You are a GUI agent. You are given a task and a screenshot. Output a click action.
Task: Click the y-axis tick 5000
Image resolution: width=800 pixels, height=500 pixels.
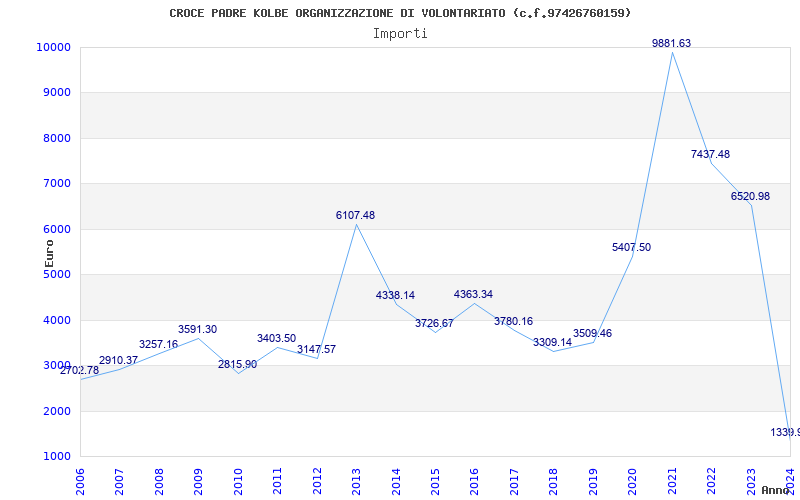pos(56,274)
